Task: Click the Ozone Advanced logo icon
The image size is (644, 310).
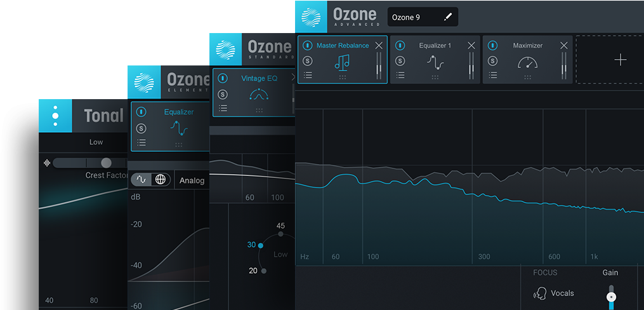Action: click(311, 17)
